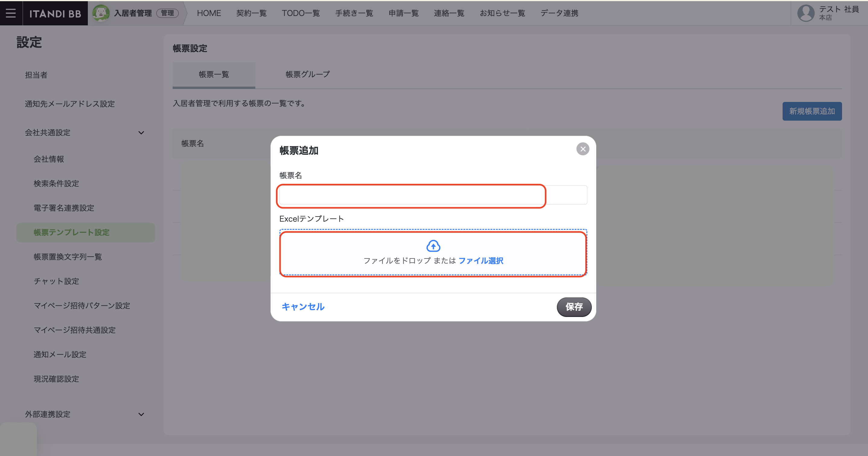Screen dimensions: 868x456
Task: Open HOME in top navigation
Action: 209,13
